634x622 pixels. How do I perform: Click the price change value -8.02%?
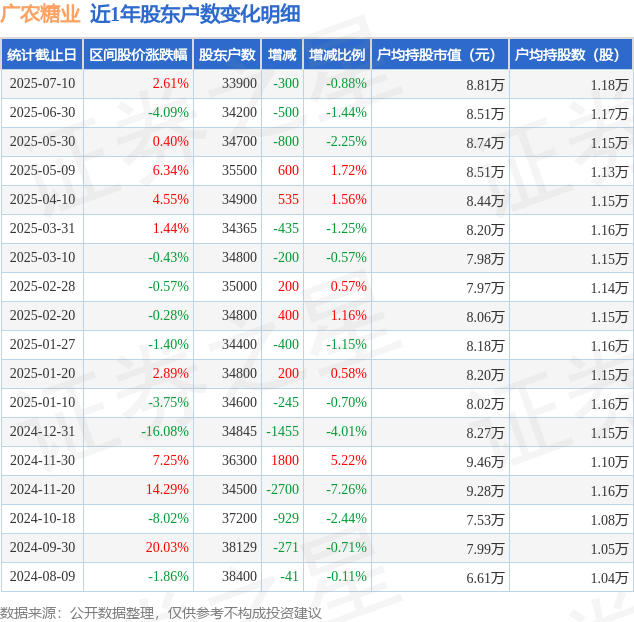168,518
